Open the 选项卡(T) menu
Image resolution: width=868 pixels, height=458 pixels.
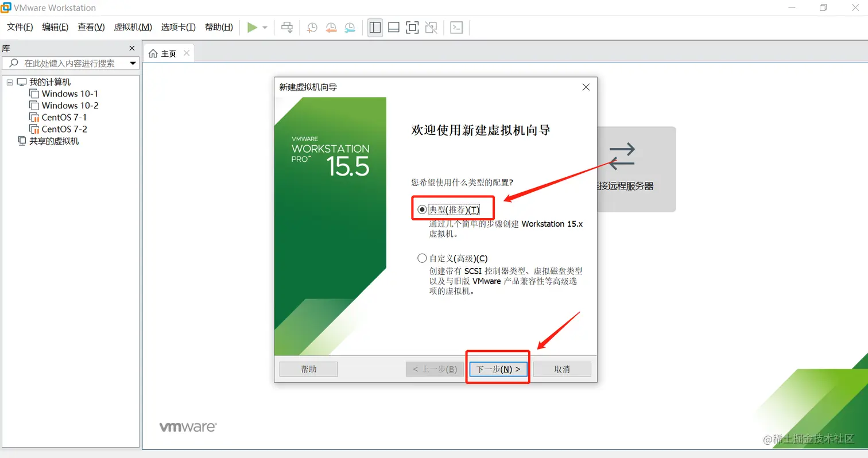179,27
